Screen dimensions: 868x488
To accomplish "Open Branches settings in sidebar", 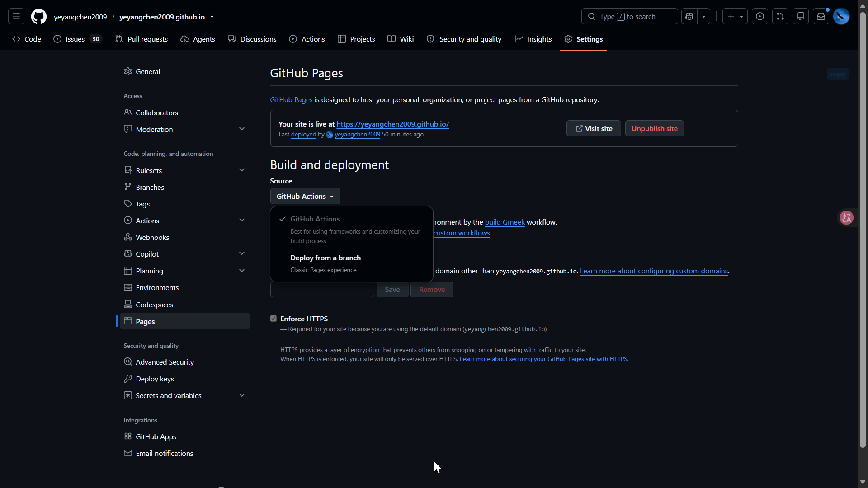I will pos(185,188).
